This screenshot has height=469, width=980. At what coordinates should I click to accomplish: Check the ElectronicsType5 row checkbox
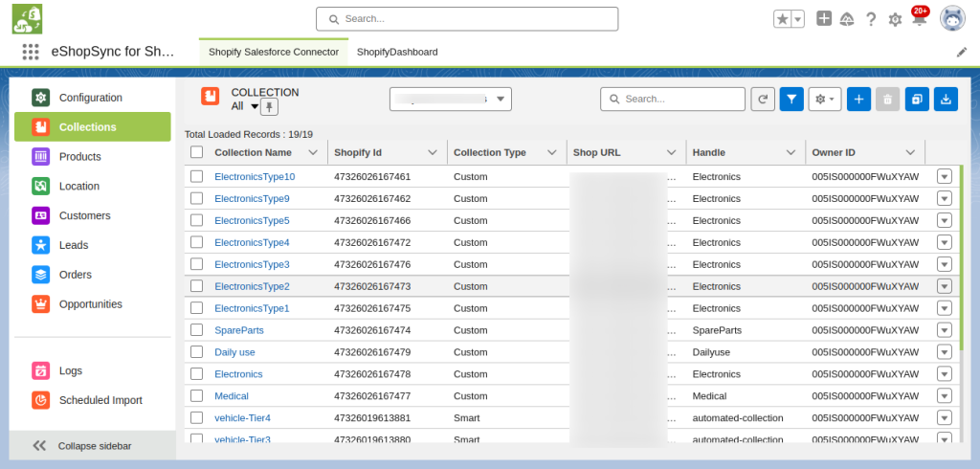coord(197,220)
